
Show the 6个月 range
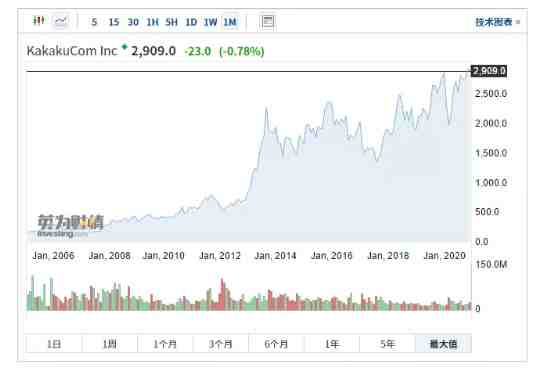click(x=276, y=344)
